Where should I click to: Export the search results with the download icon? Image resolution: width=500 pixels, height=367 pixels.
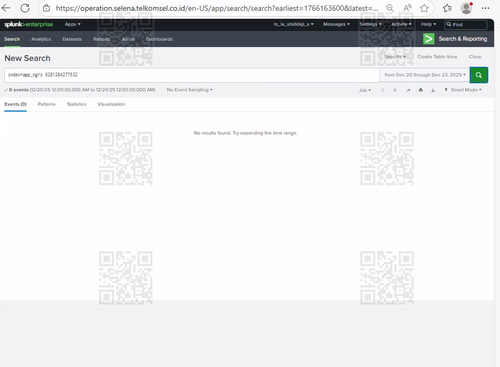click(433, 90)
